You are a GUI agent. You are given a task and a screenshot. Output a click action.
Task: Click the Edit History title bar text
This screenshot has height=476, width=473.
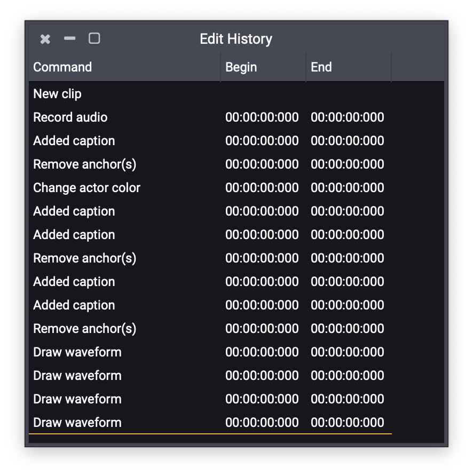(x=236, y=39)
